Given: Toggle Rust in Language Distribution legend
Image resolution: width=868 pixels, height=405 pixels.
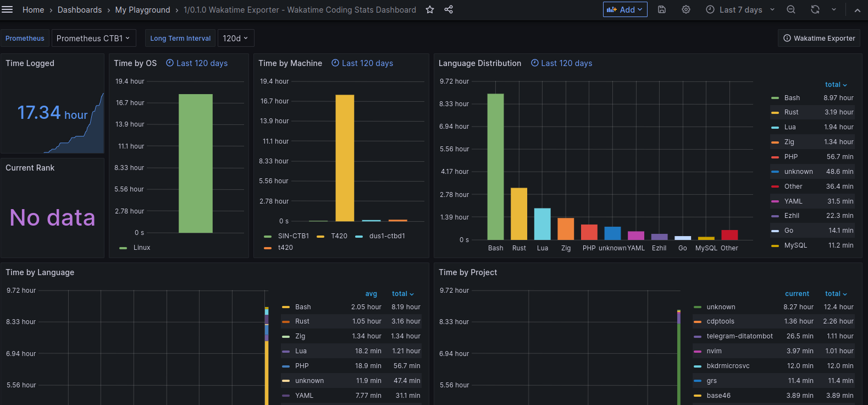Looking at the screenshot, I should [792, 112].
